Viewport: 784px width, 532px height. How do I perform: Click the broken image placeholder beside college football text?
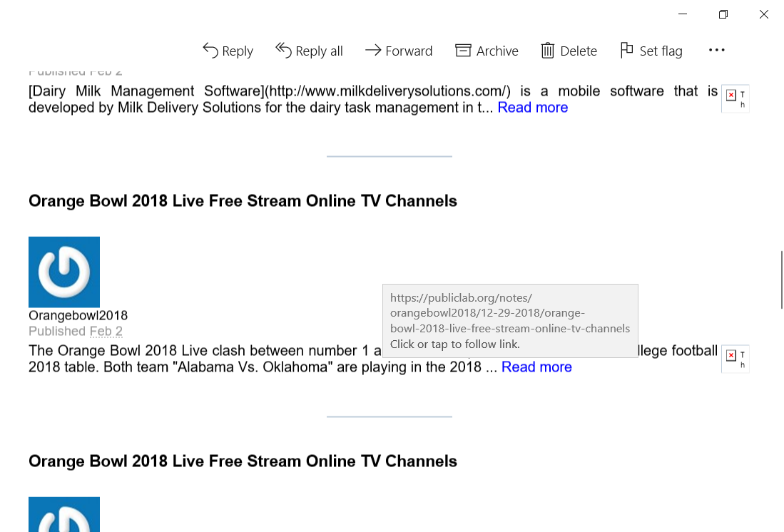pyautogui.click(x=735, y=359)
